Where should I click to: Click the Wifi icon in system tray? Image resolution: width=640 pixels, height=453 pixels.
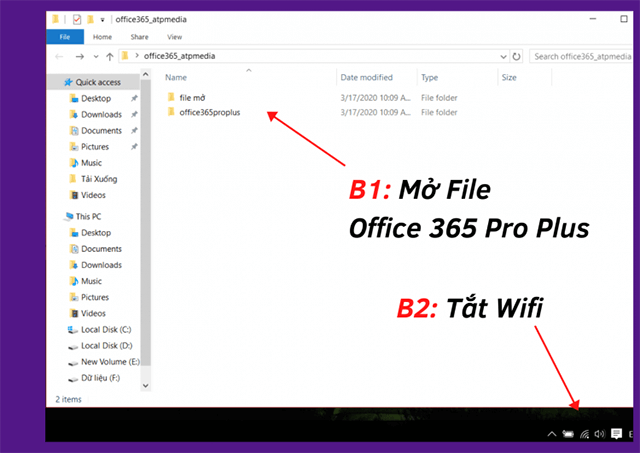[584, 434]
